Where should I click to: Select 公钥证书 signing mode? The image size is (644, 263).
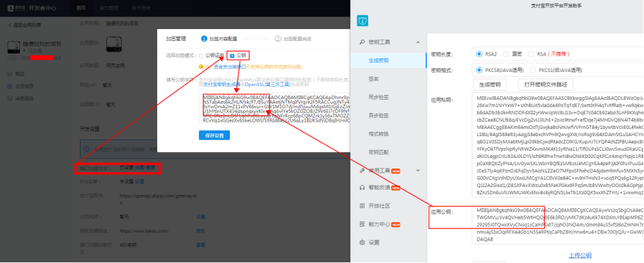pos(201,56)
